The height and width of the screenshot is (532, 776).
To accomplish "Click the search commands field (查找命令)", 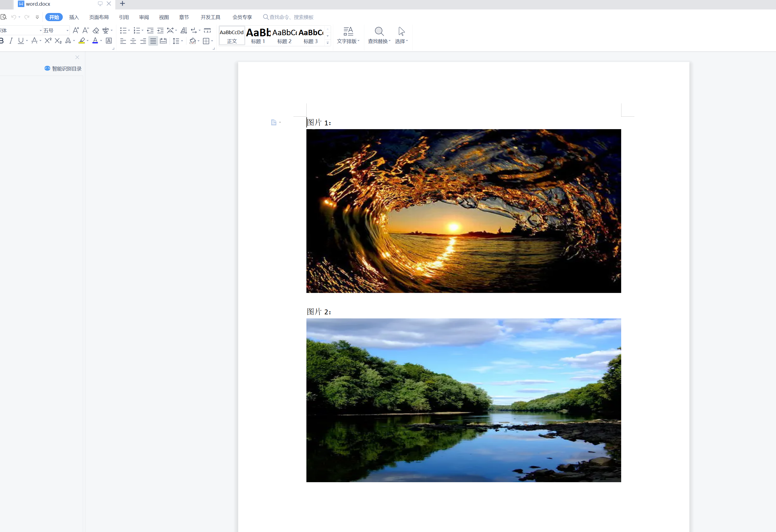I will coord(291,17).
